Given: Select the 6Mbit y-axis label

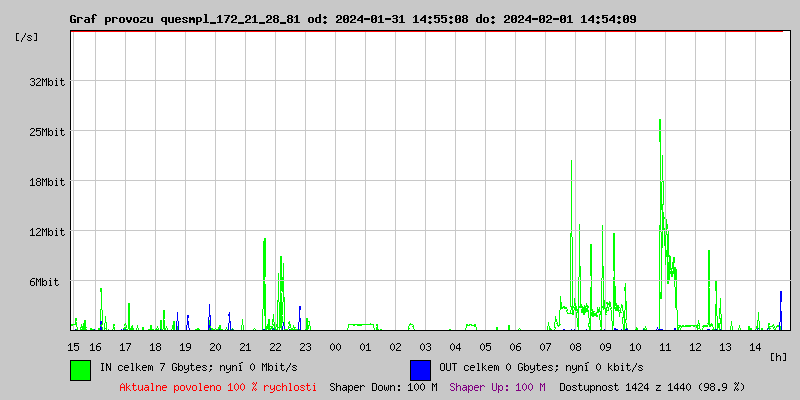Looking at the screenshot, I should 48,282.
